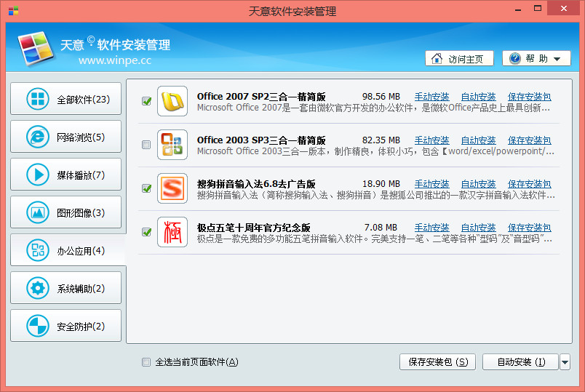Screen dimensions: 585x392
Task: Click the 天意软件安装管理 header title text
Action: click(115, 45)
